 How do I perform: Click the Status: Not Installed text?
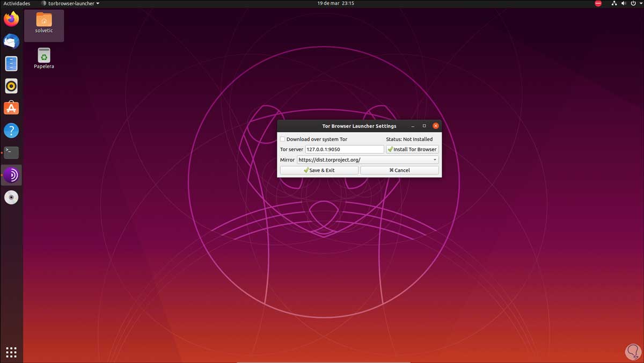pos(409,139)
